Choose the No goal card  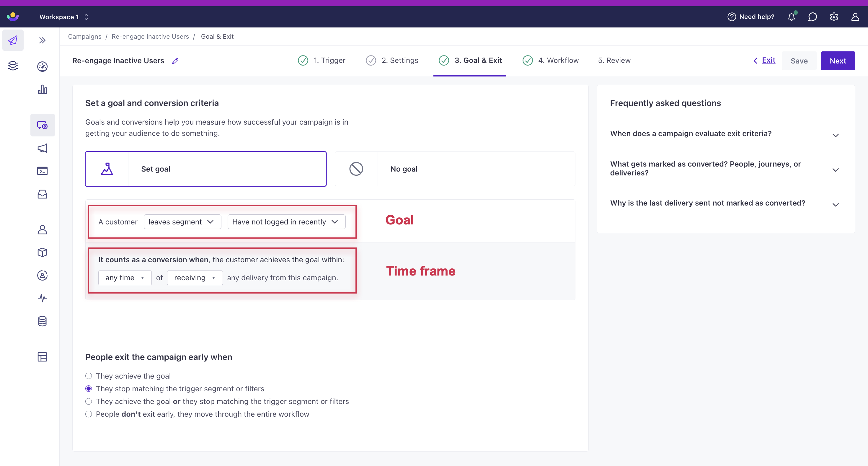455,169
